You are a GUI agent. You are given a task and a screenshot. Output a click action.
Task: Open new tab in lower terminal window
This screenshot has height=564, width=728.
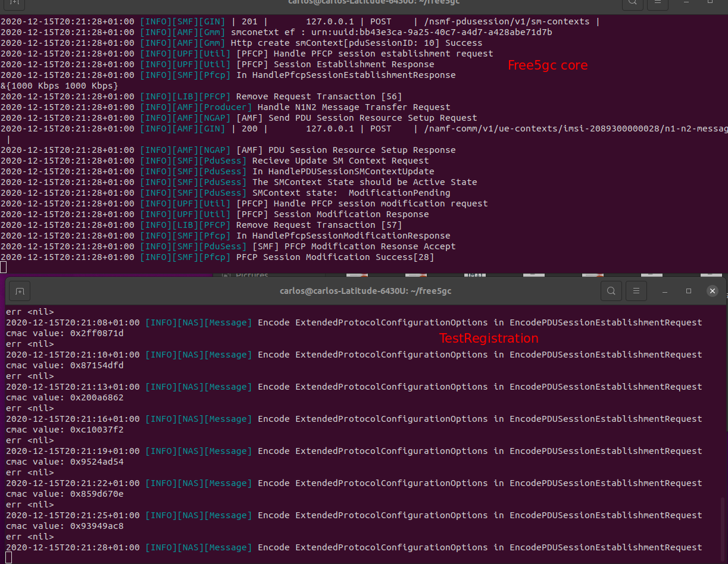(x=20, y=291)
